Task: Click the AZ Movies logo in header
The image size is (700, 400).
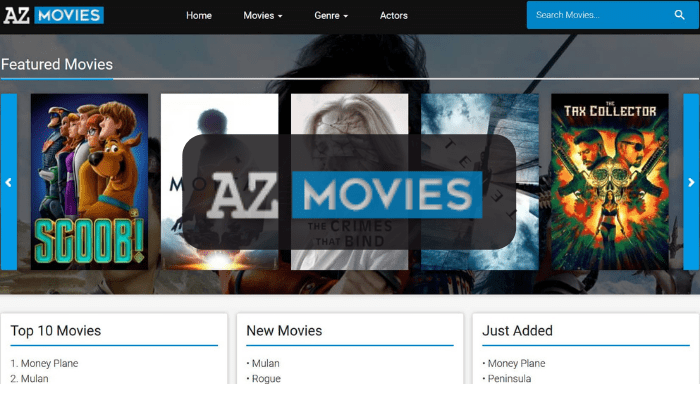Action: tap(54, 15)
